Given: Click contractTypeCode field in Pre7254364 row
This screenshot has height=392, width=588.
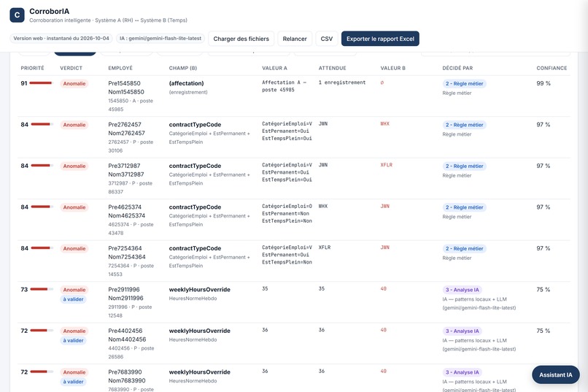Looking at the screenshot, I should (195, 248).
